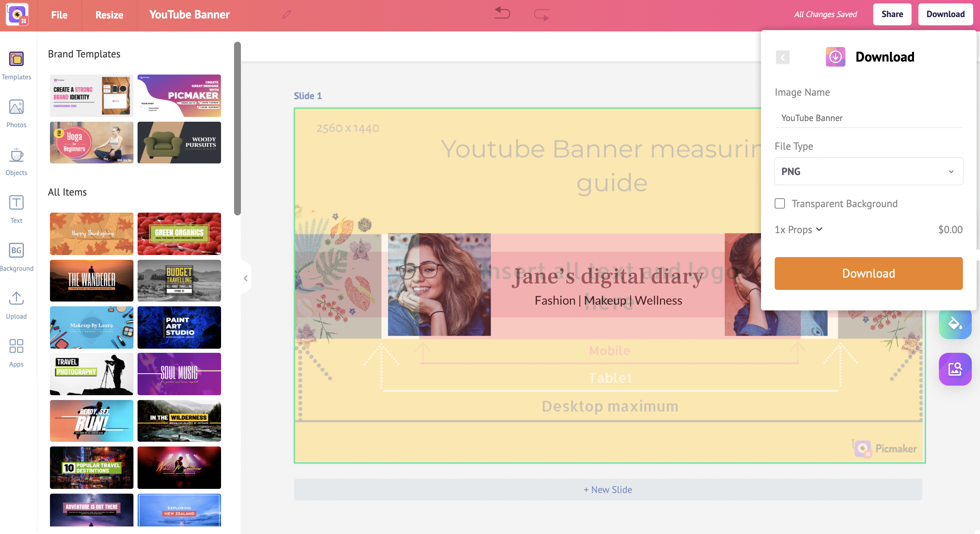Click the $0.00 price text
The image size is (980, 534).
click(950, 229)
